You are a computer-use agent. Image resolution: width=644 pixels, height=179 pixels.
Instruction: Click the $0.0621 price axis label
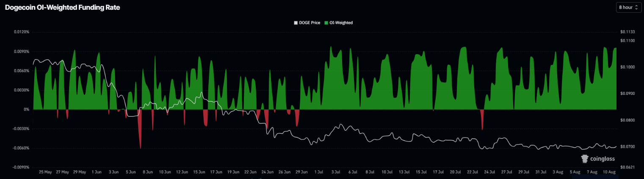(x=628, y=168)
